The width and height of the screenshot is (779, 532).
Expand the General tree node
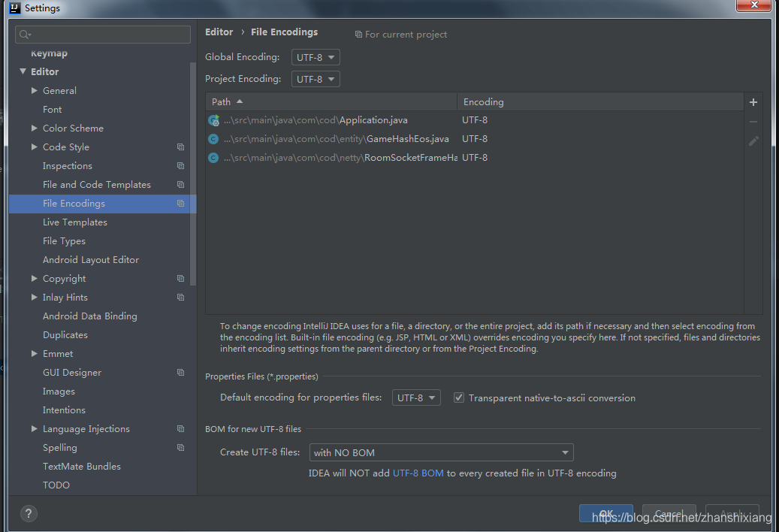tap(35, 90)
